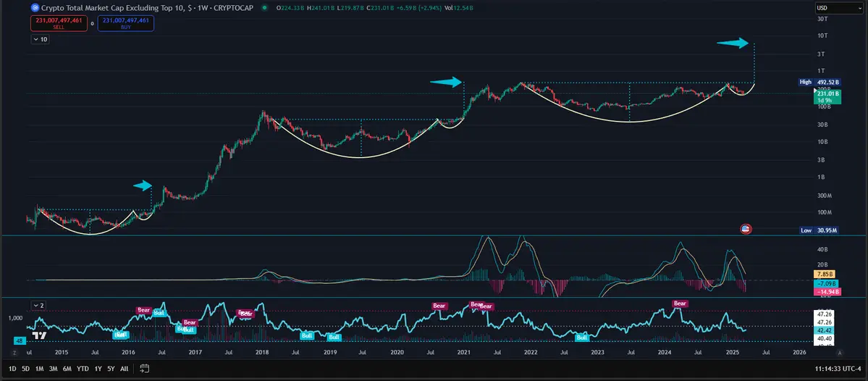Click the -14.94 B pink indicator value
This screenshot has height=381, width=868.
coord(827,292)
